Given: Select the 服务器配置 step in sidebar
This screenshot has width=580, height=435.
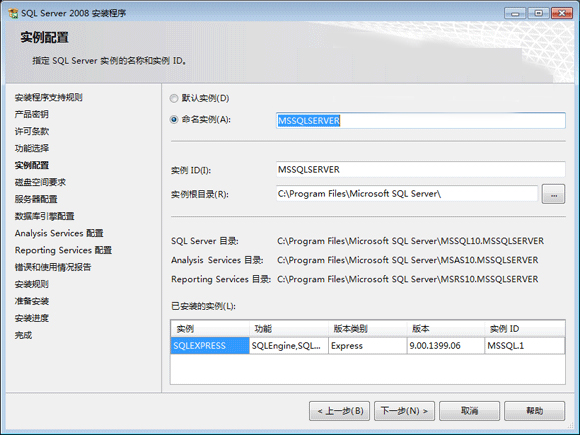Looking at the screenshot, I should pyautogui.click(x=36, y=199).
